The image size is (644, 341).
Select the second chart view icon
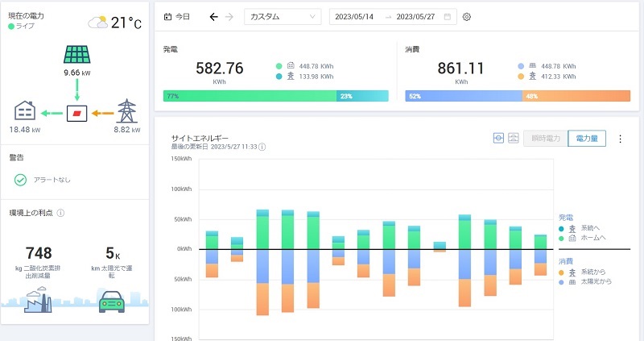point(513,139)
